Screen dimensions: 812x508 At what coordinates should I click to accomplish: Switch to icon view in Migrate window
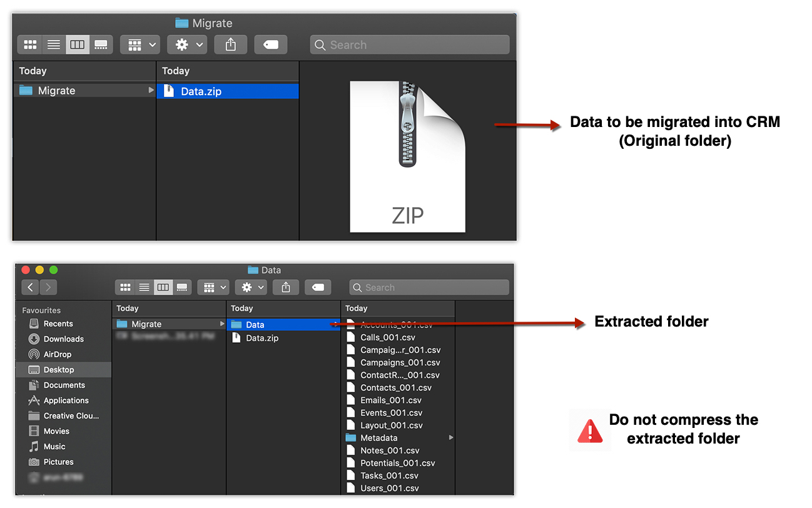pos(30,45)
